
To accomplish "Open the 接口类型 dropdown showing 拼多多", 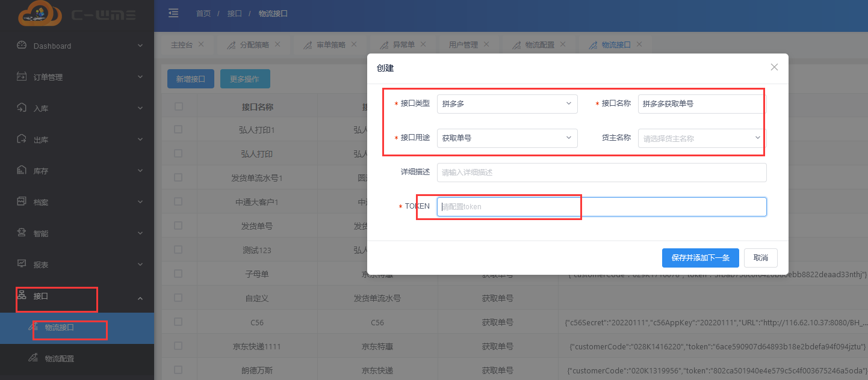I will tap(507, 103).
